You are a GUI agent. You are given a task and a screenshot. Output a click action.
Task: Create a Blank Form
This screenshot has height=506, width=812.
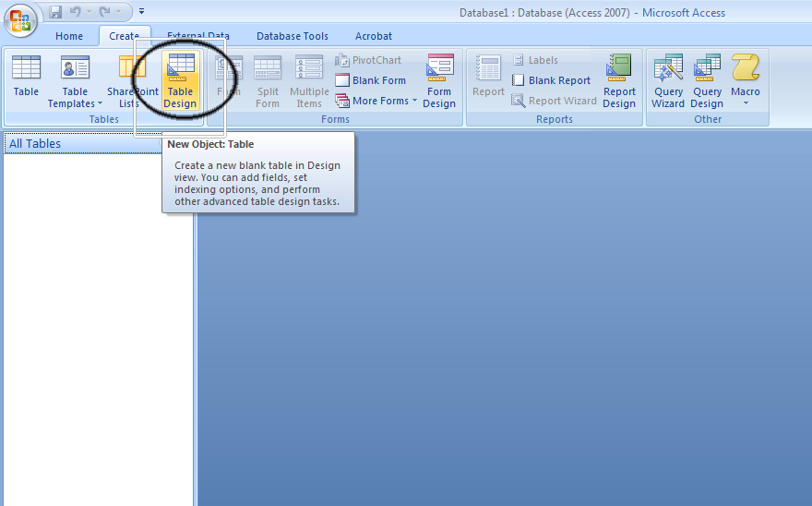pos(371,80)
